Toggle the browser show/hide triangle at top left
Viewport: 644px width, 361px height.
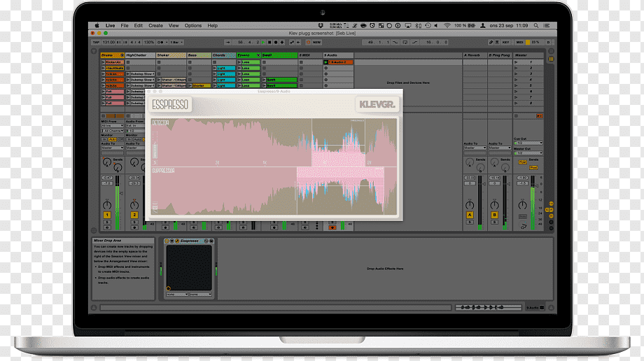(94, 51)
